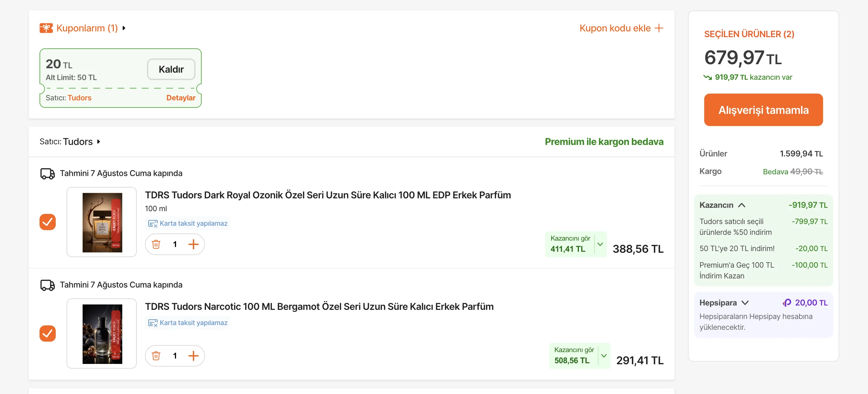Add one more Narcotic perfume with plus
The height and width of the screenshot is (394, 868).
(194, 356)
